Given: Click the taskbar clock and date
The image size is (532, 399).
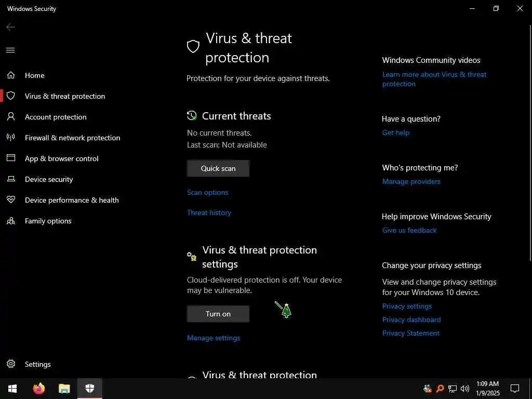Looking at the screenshot, I should click(487, 389).
